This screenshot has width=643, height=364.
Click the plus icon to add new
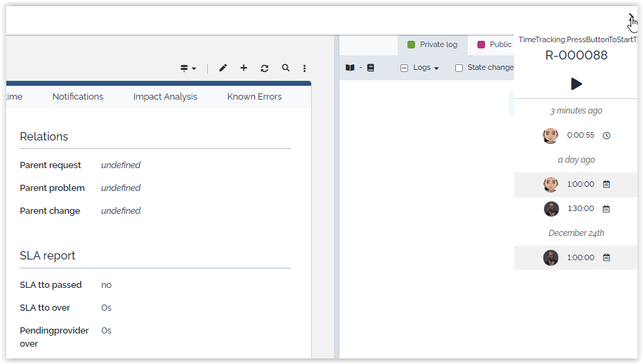[x=244, y=68]
